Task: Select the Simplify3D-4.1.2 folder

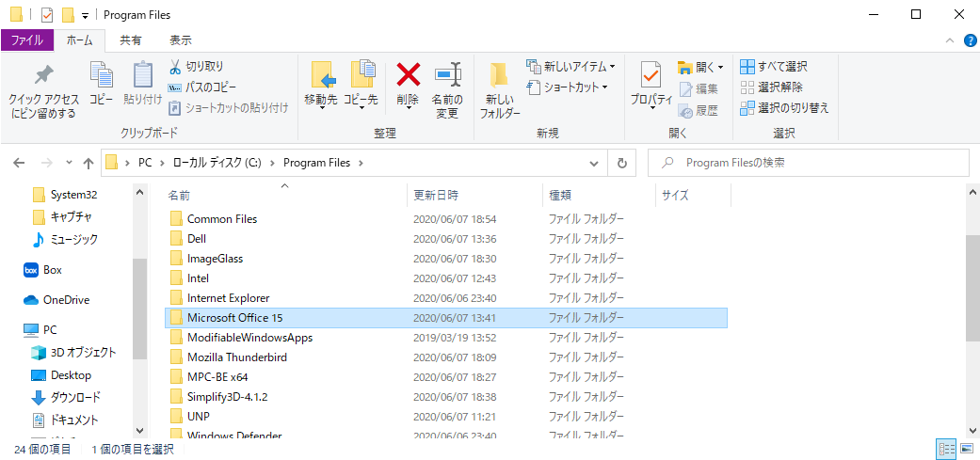Action: click(445, 397)
